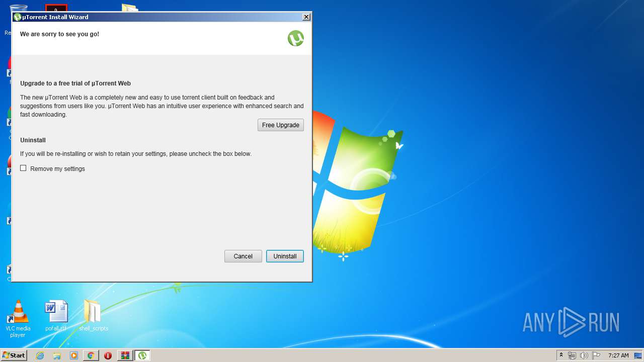Select shell_scripts desktop folder
The image size is (644, 362).
(x=93, y=316)
